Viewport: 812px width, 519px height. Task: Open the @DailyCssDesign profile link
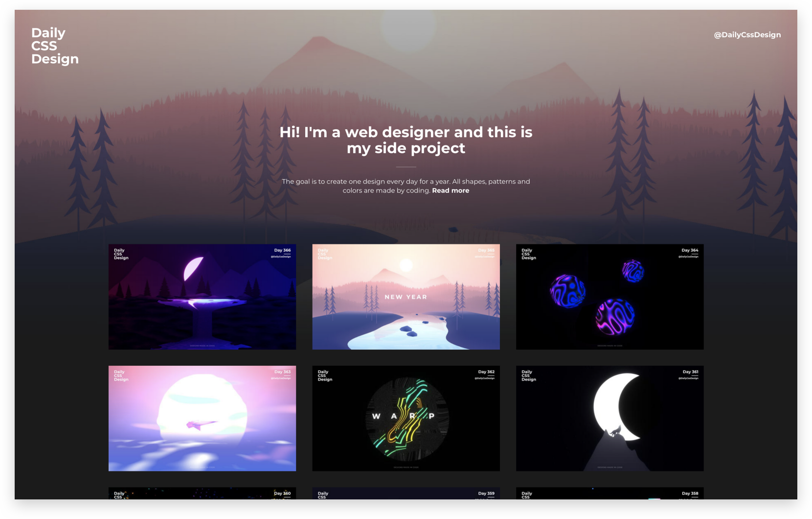(747, 35)
